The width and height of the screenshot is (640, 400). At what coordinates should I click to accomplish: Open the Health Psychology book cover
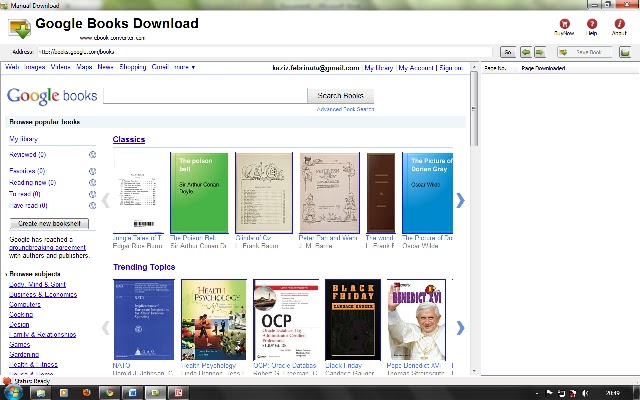click(x=214, y=320)
